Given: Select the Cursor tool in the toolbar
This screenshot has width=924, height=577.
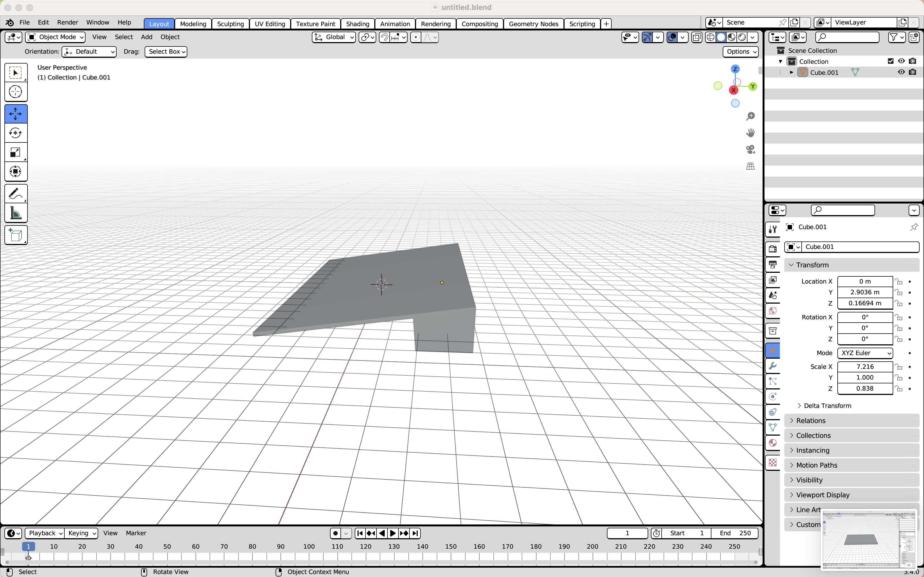Looking at the screenshot, I should (x=16, y=92).
